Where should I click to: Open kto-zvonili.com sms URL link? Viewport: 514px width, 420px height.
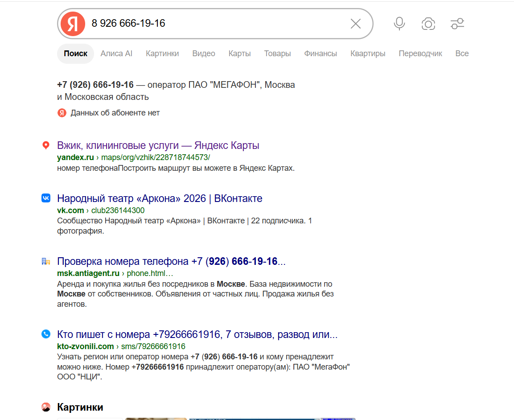121,346
